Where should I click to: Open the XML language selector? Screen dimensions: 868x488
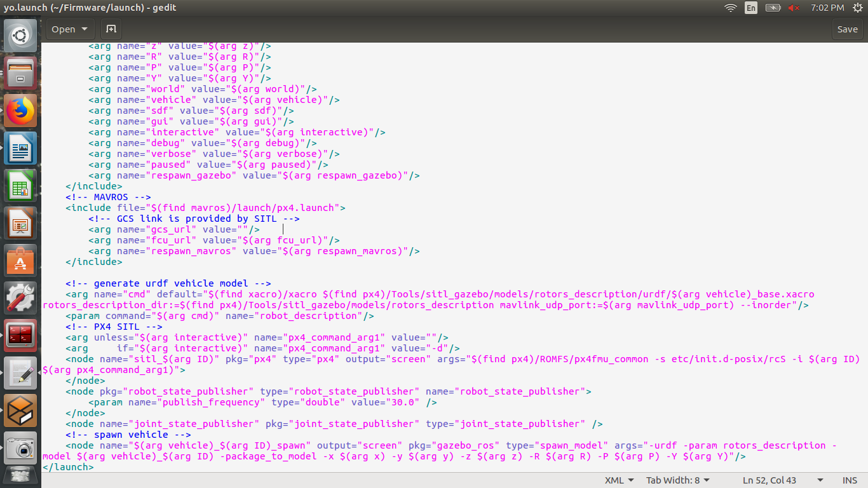point(619,480)
